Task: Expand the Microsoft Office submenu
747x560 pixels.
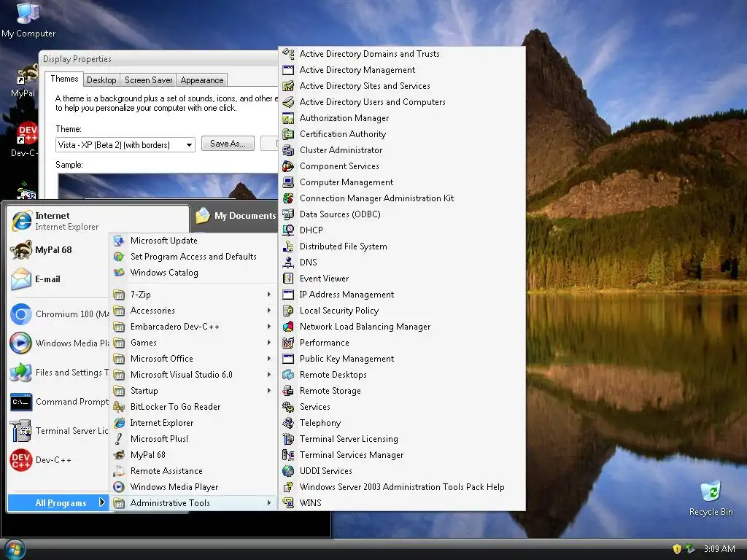Action: [x=193, y=359]
